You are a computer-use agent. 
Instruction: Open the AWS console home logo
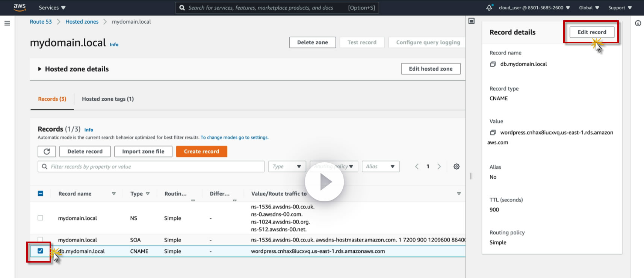tap(20, 8)
